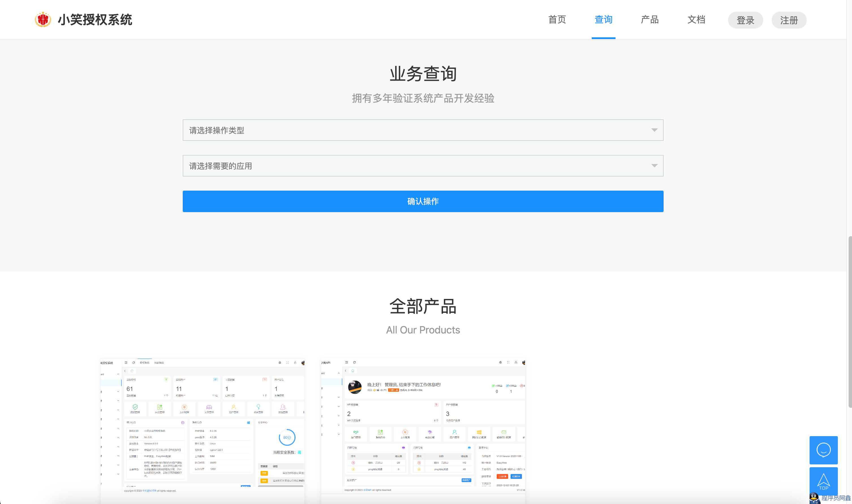Click the 小笑授权系统 site title
The image size is (852, 504).
(95, 20)
